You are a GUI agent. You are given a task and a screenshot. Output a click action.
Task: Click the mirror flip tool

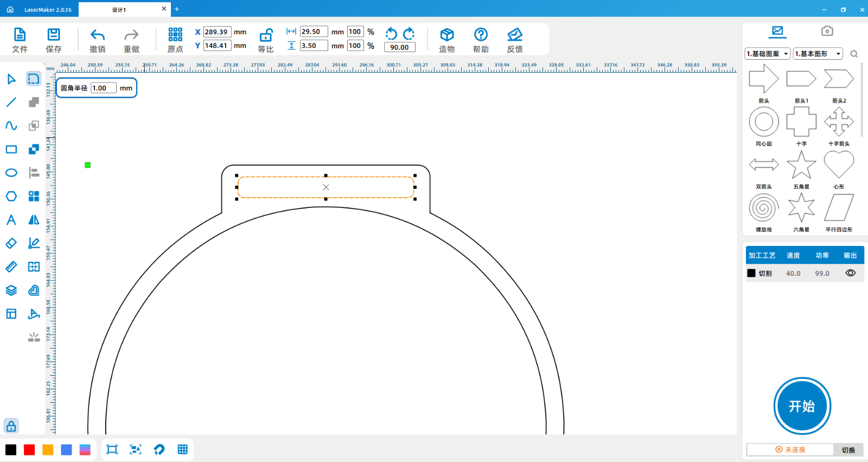coord(34,220)
